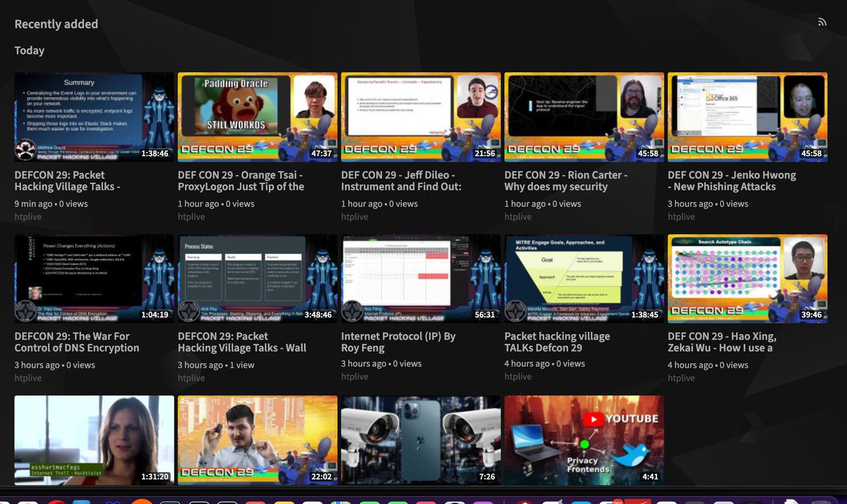Visit htplive channel under the Roy Feng video
The width and height of the screenshot is (847, 504).
355,376
